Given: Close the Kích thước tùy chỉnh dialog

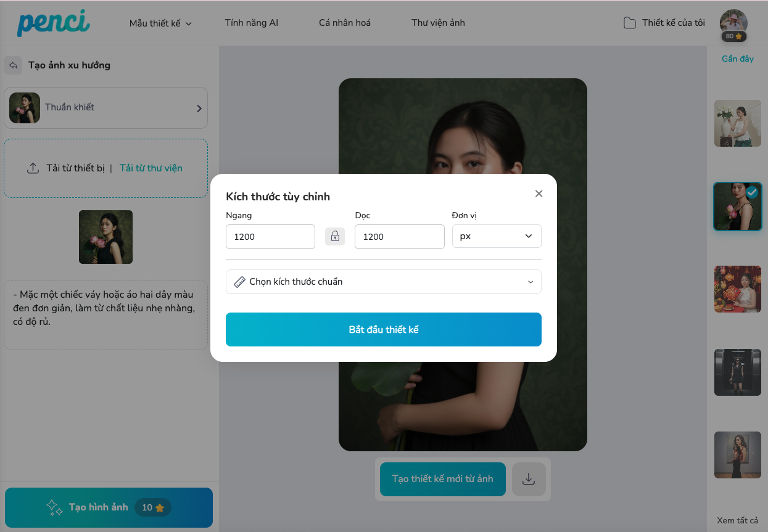Looking at the screenshot, I should click(539, 194).
